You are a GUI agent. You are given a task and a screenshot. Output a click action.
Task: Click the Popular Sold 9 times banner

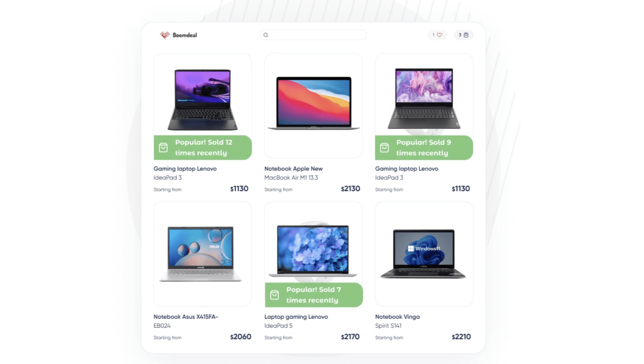pyautogui.click(x=424, y=147)
